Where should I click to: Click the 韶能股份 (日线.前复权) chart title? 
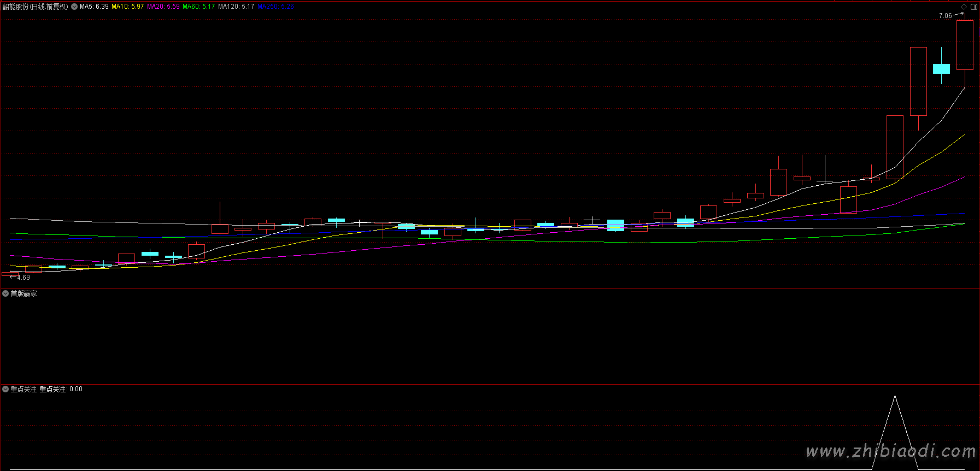pos(36,7)
